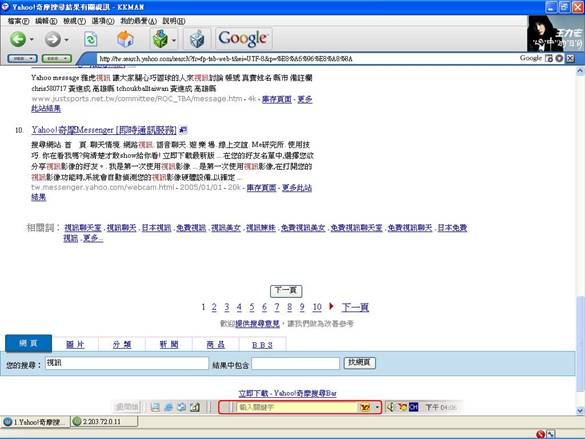Open the green dropdown button left of the address bar
Image resolution: width=585 pixels, height=439 pixels.
[x=57, y=59]
